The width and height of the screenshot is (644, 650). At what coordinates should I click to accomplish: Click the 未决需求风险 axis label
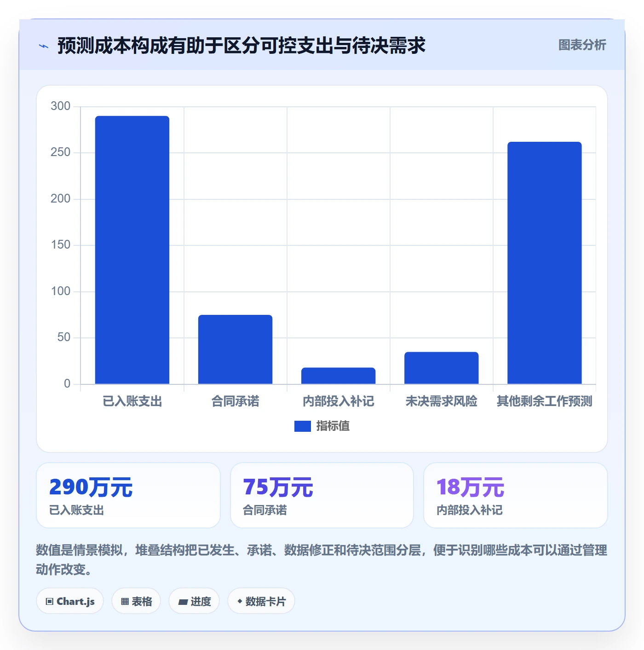(441, 401)
